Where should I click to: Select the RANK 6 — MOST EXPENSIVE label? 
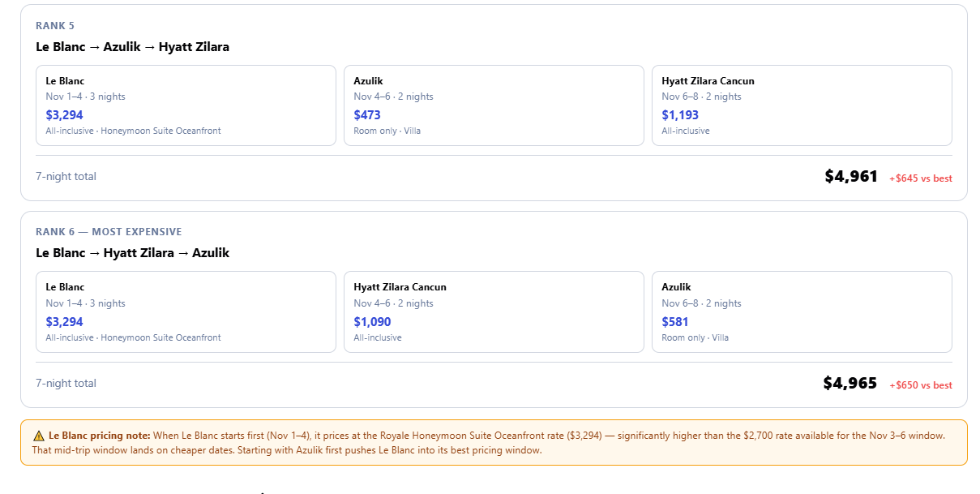[109, 232]
